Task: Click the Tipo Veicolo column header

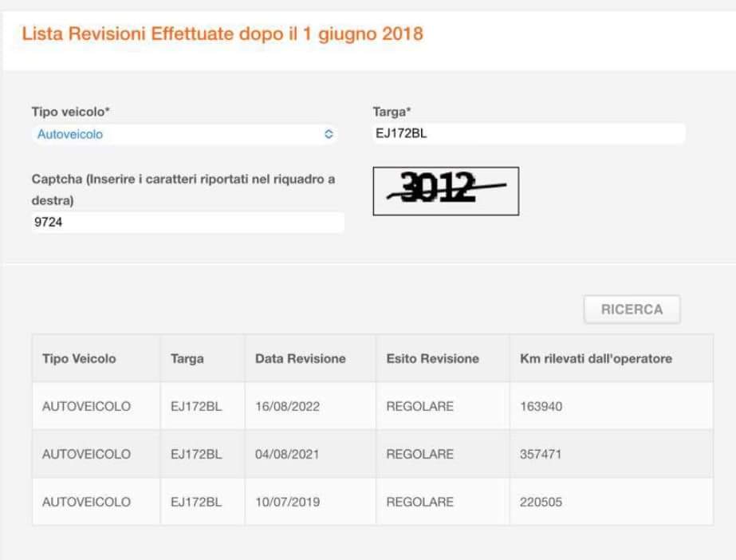Action: 79,359
